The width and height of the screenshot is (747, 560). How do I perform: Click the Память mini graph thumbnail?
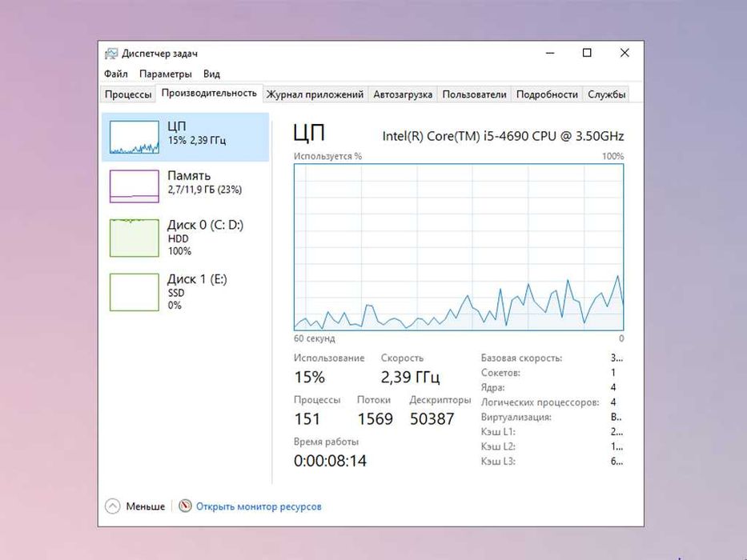[x=135, y=186]
